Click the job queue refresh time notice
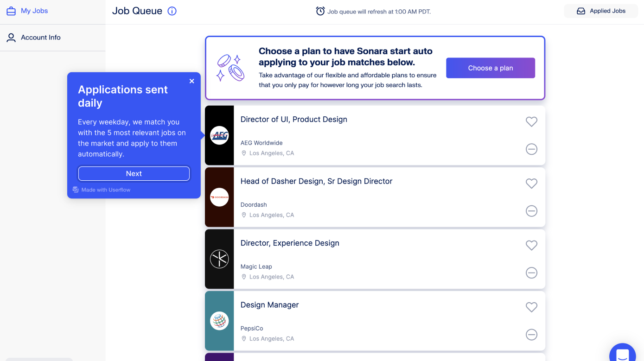 379,12
